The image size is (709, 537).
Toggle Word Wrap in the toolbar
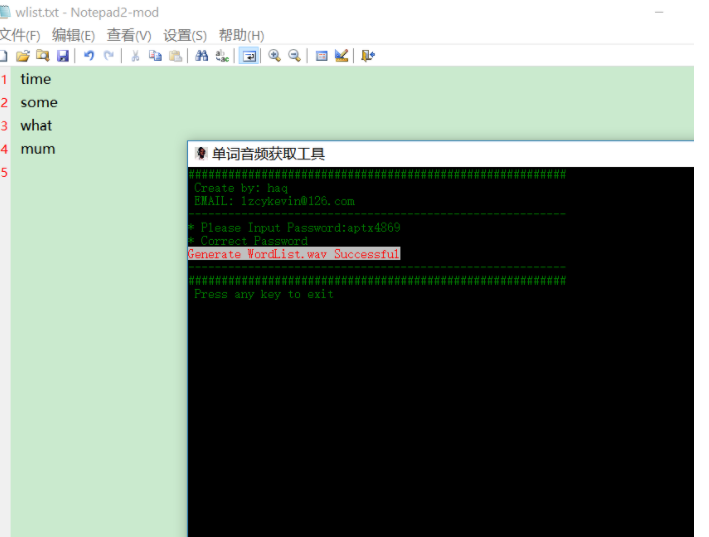click(x=249, y=56)
